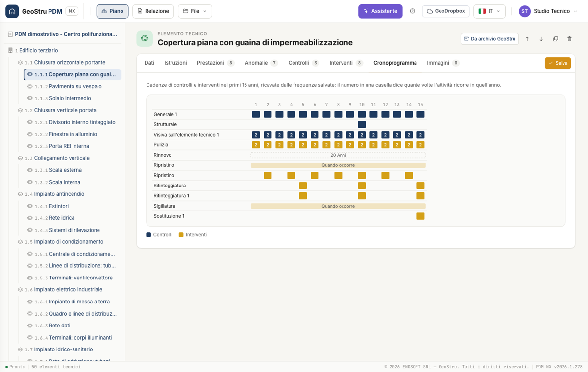
Task: Click the GeoStru PDM home logo icon
Action: (12, 11)
